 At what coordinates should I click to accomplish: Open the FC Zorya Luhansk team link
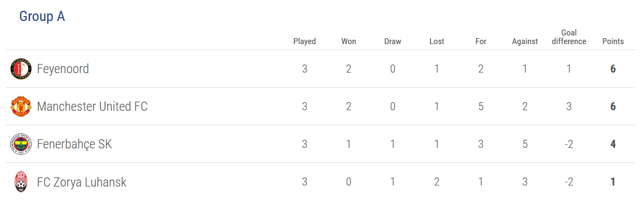[x=82, y=182]
